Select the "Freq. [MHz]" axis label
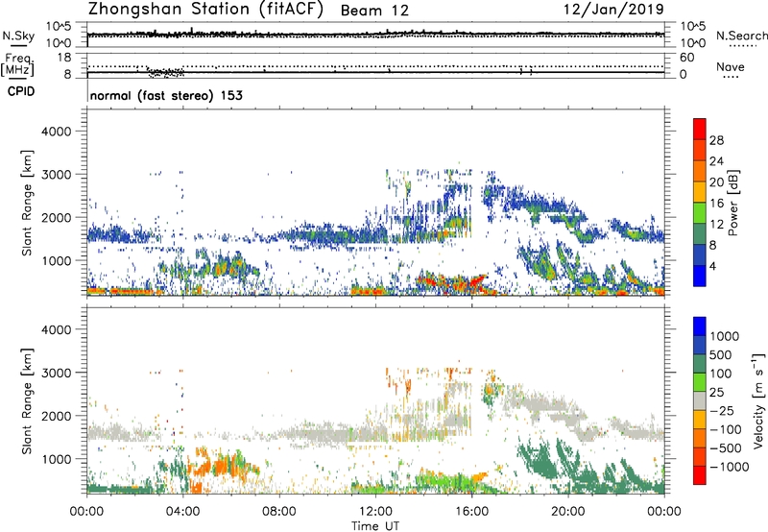 [x=17, y=64]
